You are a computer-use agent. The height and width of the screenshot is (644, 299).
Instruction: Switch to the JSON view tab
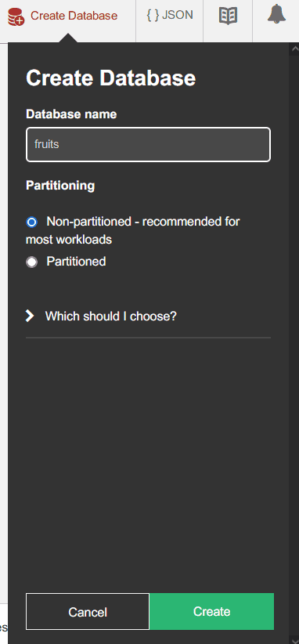pyautogui.click(x=169, y=16)
